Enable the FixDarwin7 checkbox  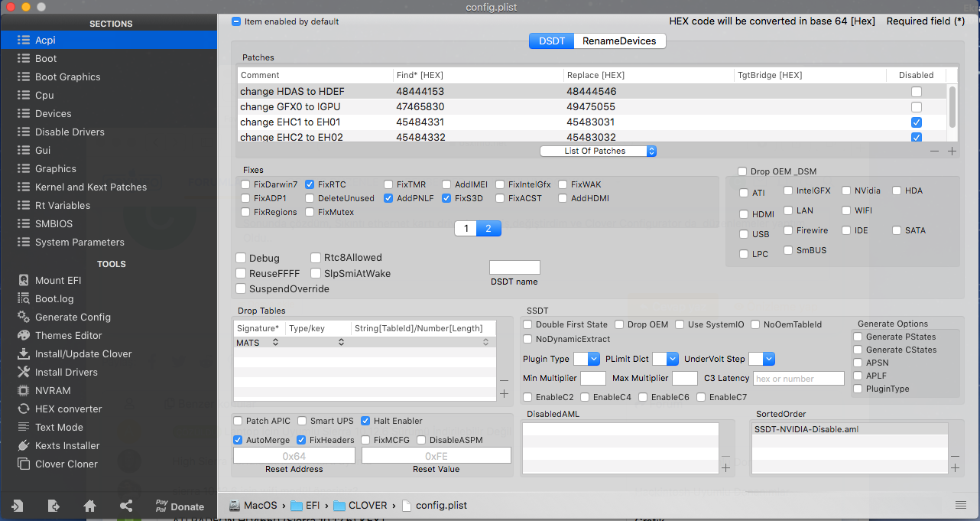tap(246, 184)
